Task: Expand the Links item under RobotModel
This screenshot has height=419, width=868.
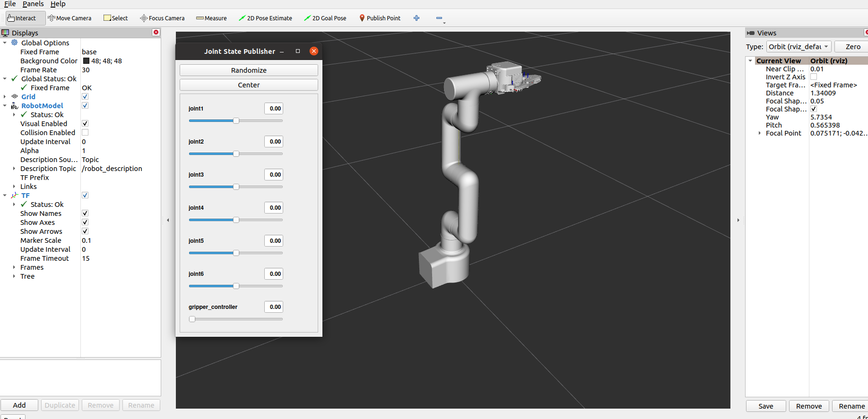Action: coord(14,187)
